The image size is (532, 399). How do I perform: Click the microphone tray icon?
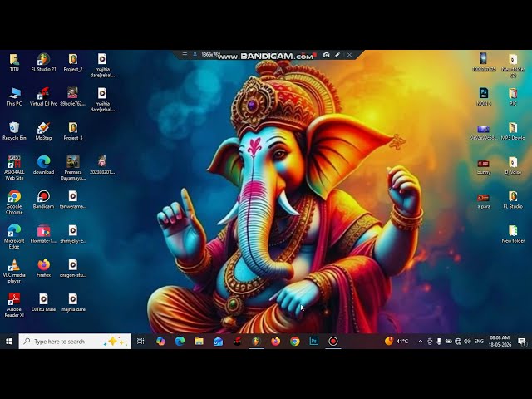[439, 342]
